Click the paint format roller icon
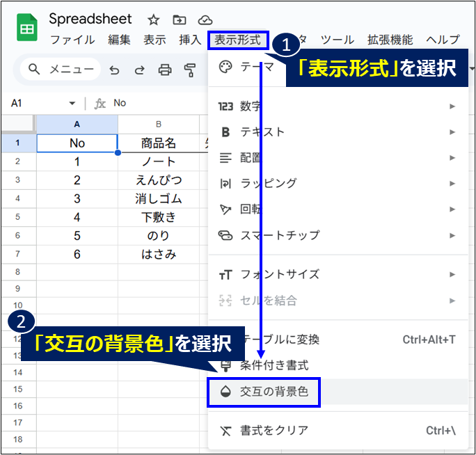The height and width of the screenshot is (455, 476). (190, 70)
